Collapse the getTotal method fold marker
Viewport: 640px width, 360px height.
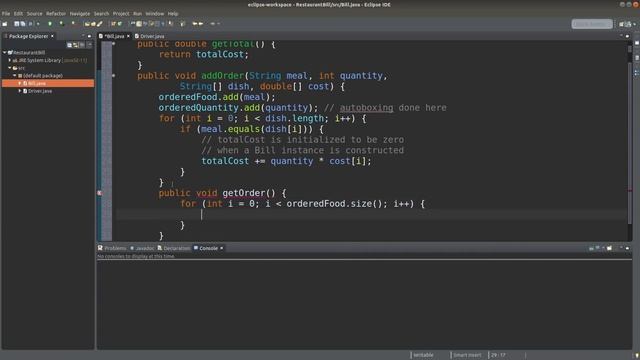[113, 44]
